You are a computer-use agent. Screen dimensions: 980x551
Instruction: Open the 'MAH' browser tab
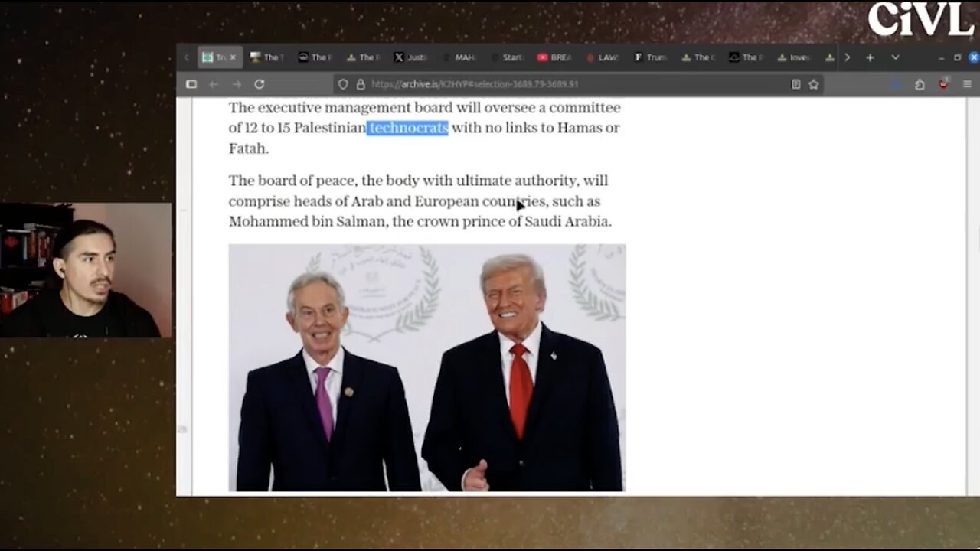[458, 57]
